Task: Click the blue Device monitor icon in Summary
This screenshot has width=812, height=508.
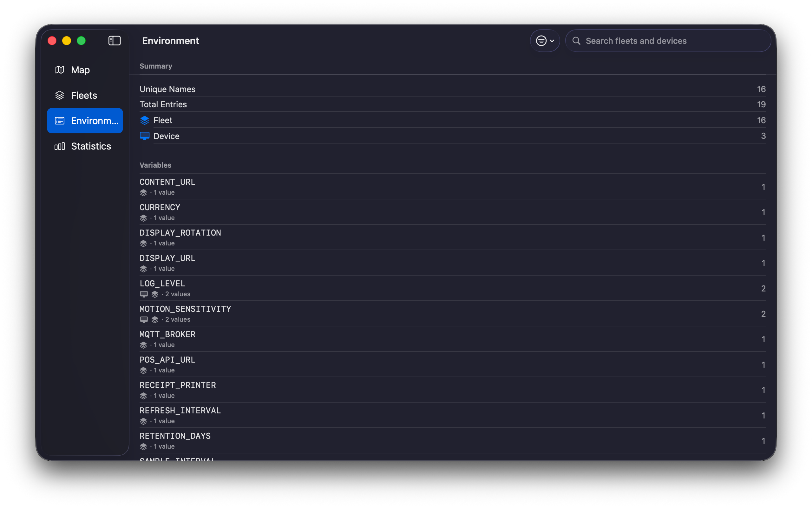Action: 144,136
